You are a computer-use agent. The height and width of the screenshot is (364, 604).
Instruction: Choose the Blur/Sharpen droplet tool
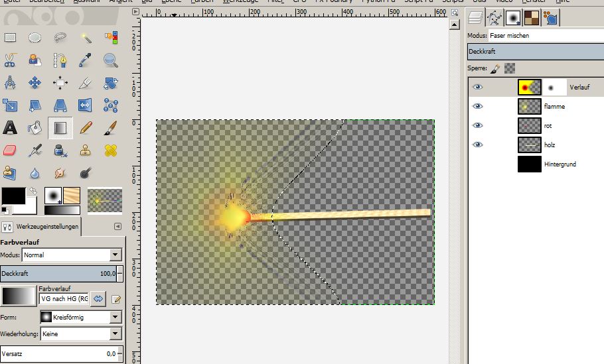pyautogui.click(x=35, y=173)
